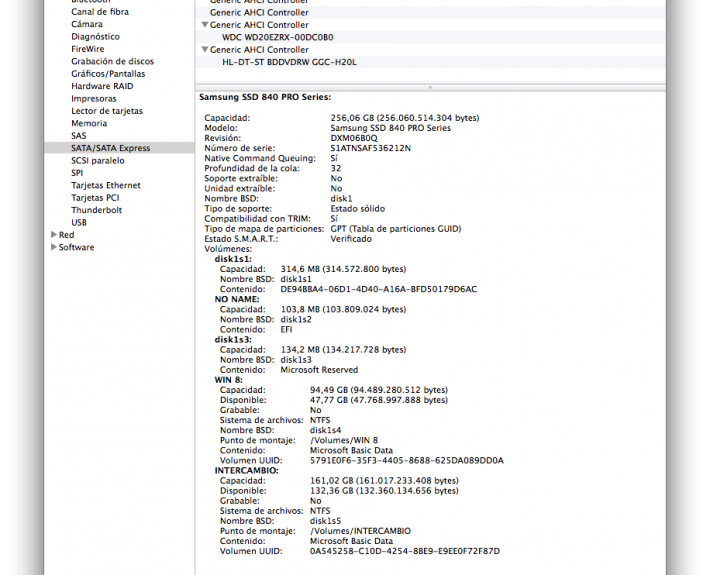Click the EFI content value

pyautogui.click(x=286, y=330)
